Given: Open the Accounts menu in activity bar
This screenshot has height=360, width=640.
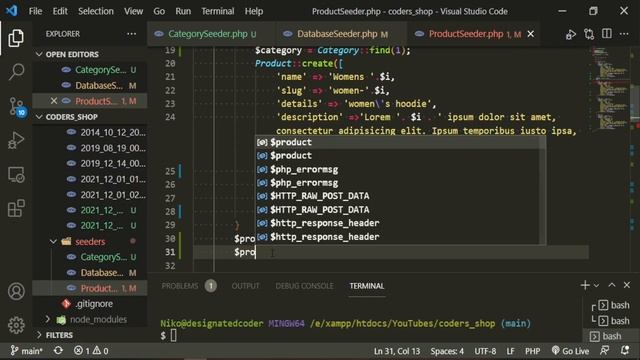Looking at the screenshot, I should (x=16, y=291).
